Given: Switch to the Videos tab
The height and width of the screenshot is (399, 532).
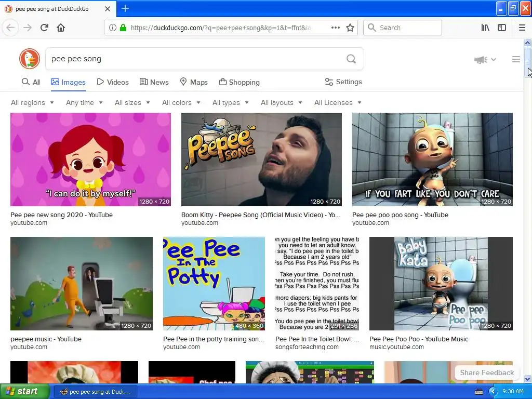Looking at the screenshot, I should [x=113, y=82].
